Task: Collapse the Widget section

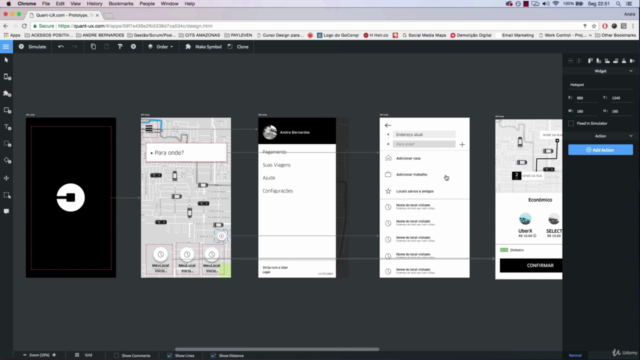Action: point(631,71)
